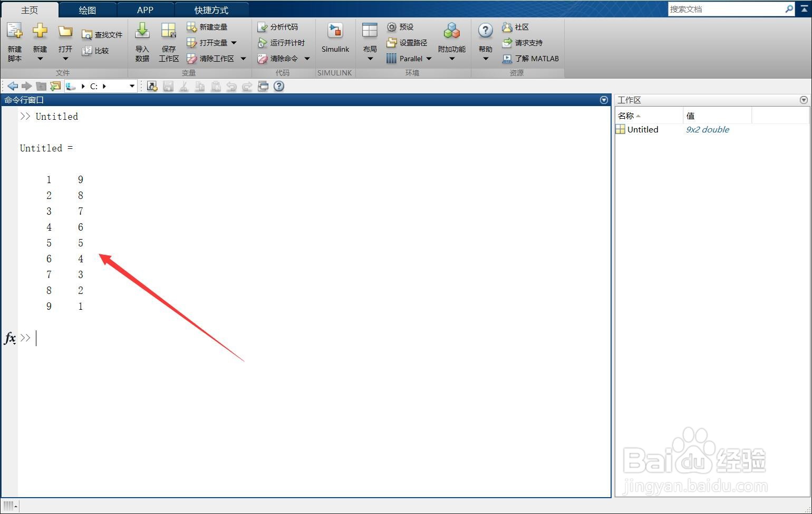Import data with 导入数据

(142, 42)
